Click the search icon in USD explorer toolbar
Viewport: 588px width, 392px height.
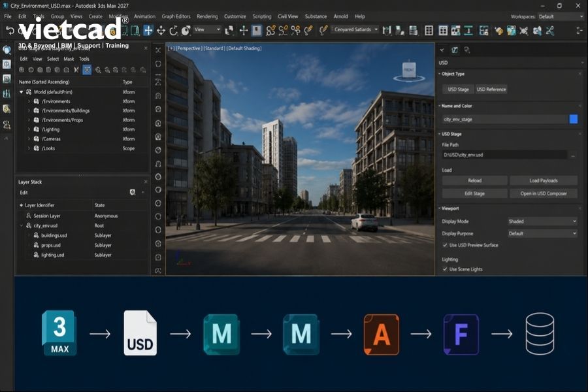[98, 70]
